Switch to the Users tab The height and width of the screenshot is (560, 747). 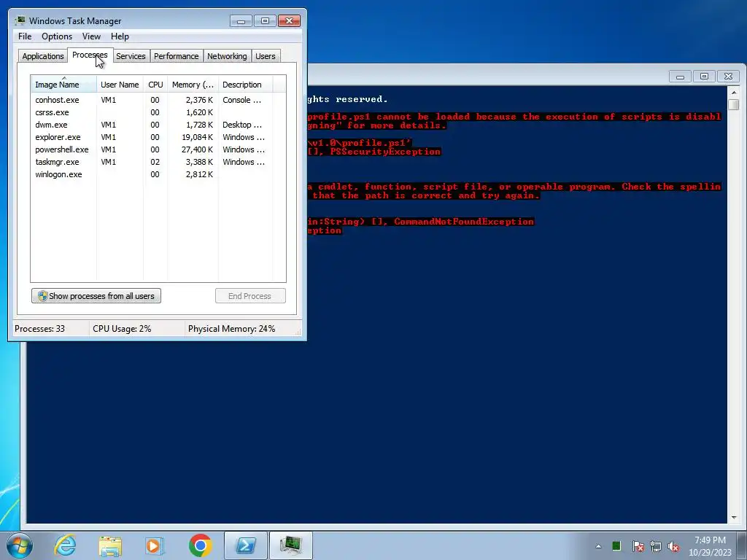266,56
